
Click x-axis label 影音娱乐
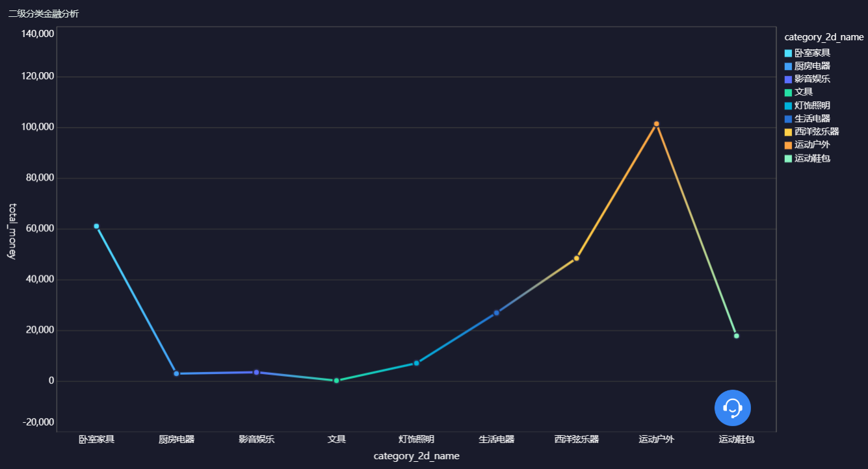click(x=256, y=439)
